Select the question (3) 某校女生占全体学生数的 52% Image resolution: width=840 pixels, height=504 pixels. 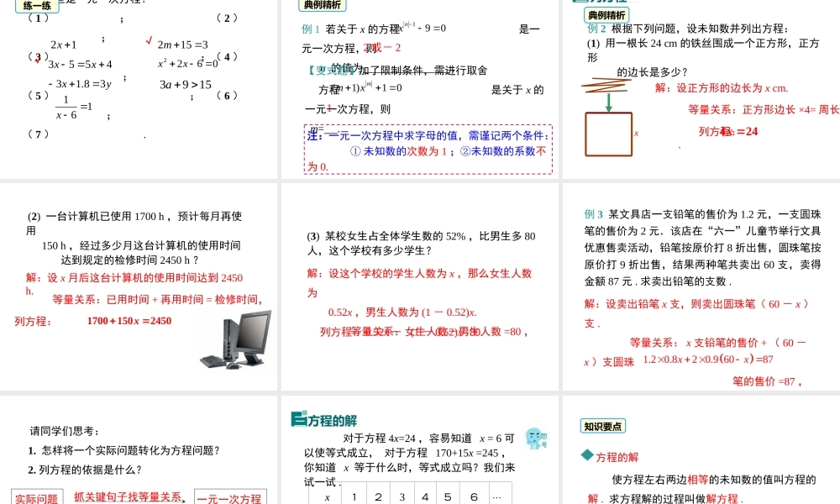point(421,243)
